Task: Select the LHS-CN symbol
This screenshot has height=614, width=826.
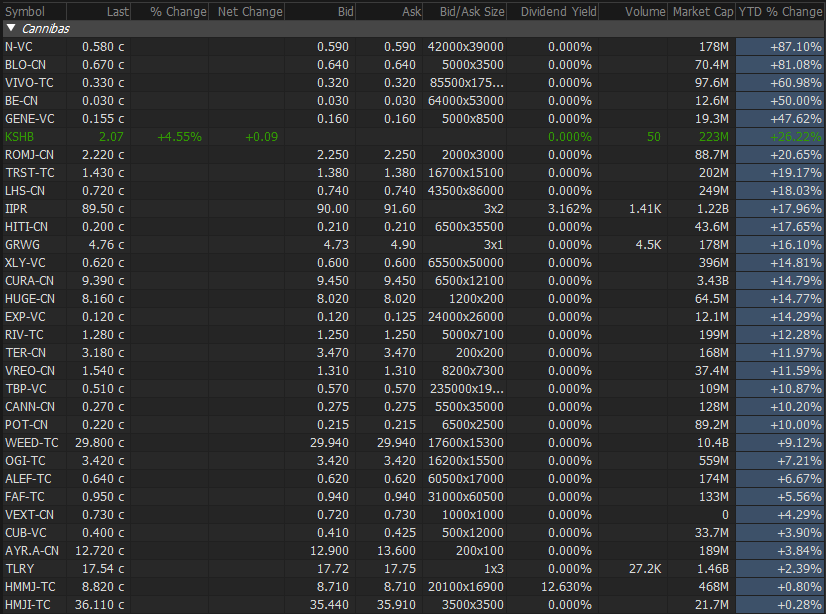Action: [25, 191]
